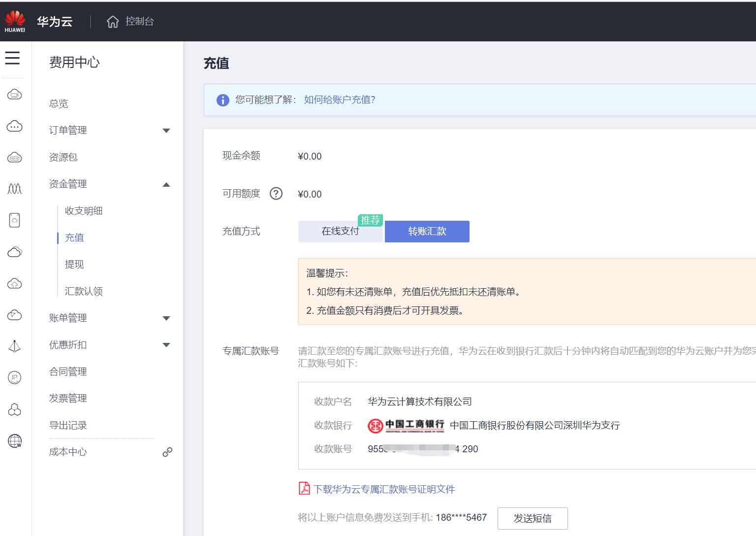
Task: Click the ¥0.00 value next to 现金余额
Action: tap(310, 156)
